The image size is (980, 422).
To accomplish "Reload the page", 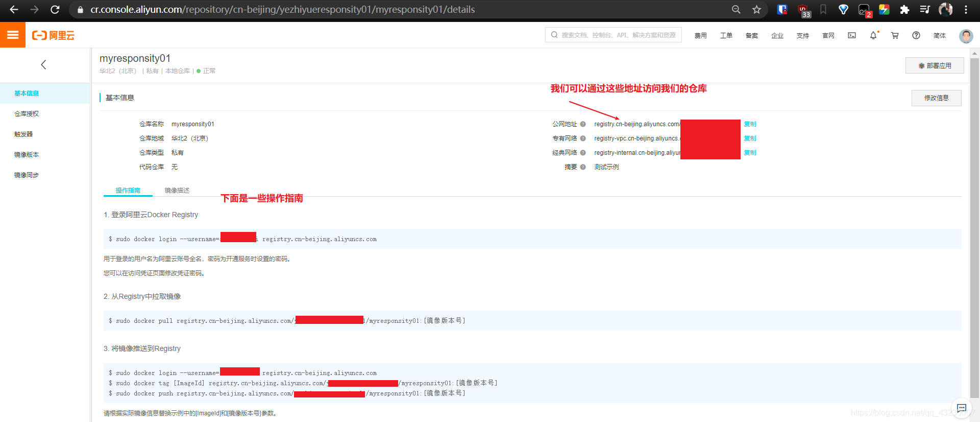I will pos(55,9).
